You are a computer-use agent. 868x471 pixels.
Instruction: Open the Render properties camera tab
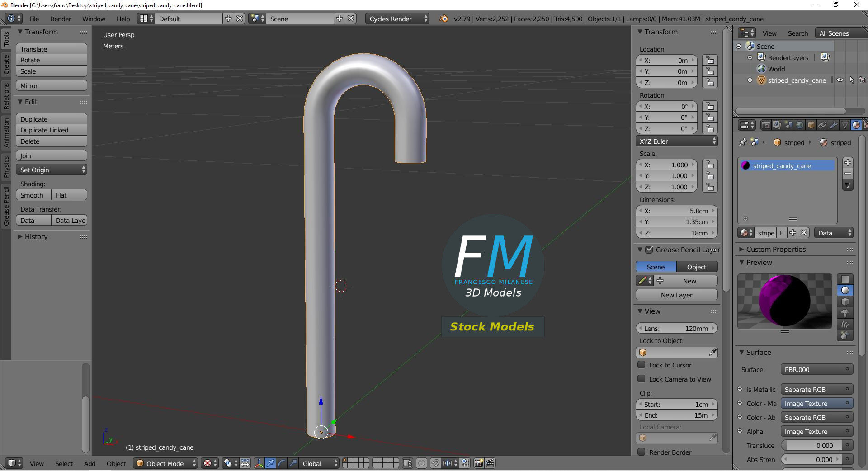766,125
